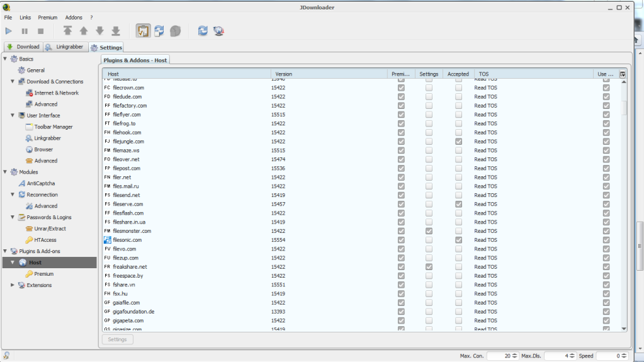Open the File menu
644x362 pixels.
pyautogui.click(x=8, y=18)
